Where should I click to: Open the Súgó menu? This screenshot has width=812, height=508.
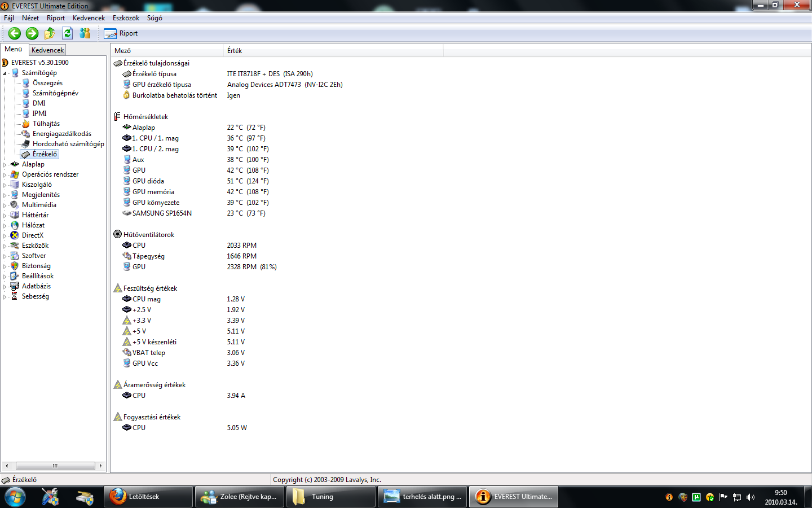click(x=155, y=18)
